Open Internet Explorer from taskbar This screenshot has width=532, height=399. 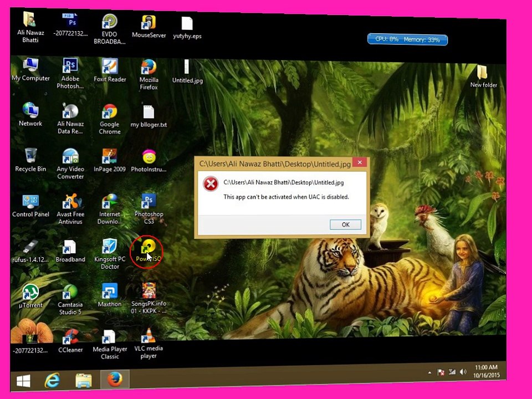(x=52, y=380)
